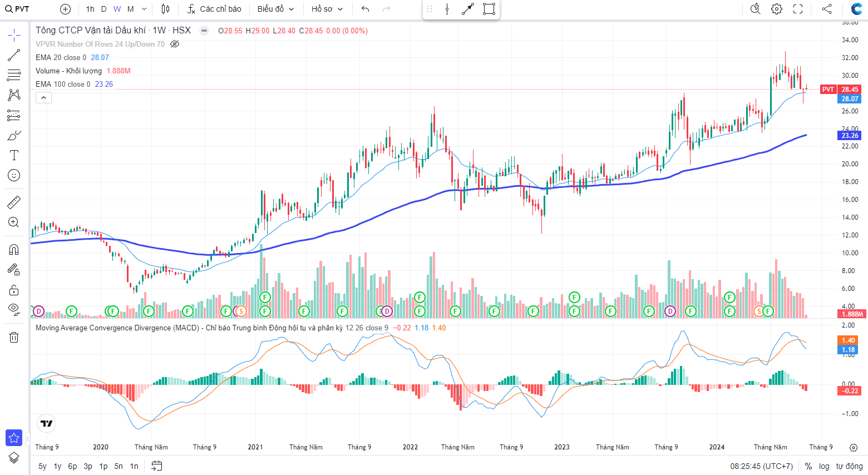
Task: Open the emoji icons tool
Action: [14, 175]
